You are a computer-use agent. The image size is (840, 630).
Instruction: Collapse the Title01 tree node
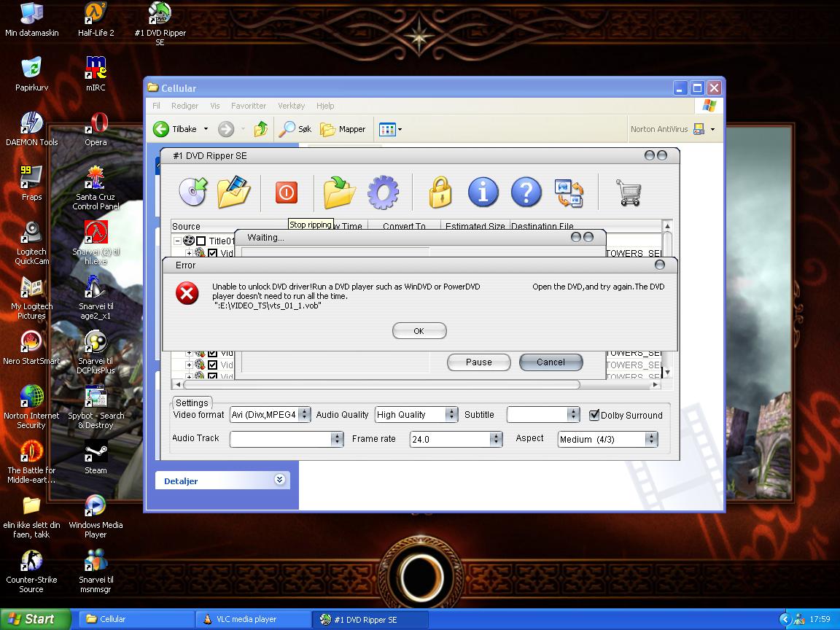177,241
